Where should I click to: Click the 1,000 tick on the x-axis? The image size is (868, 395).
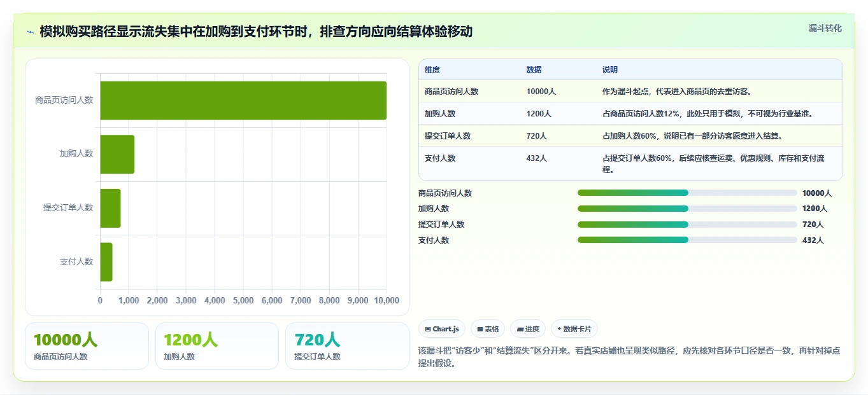tap(129, 300)
